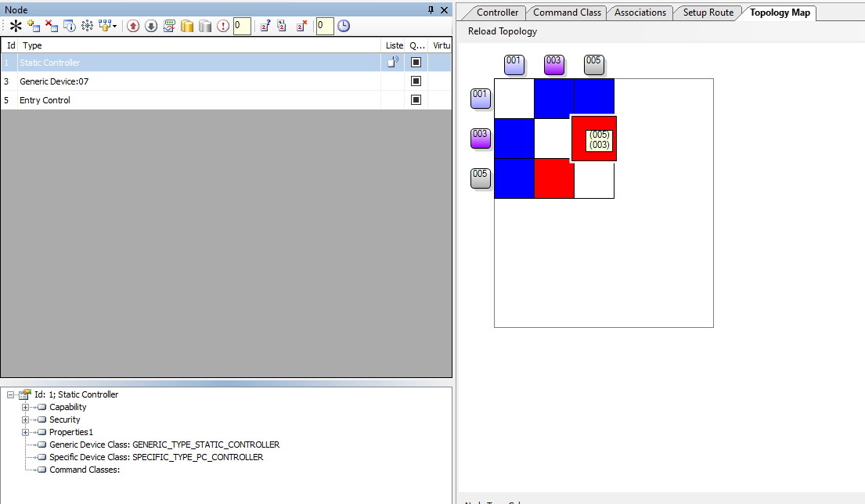Image resolution: width=865 pixels, height=504 pixels.
Task: Click the two-overlapping-cards icon in the toolbar
Action: (282, 26)
